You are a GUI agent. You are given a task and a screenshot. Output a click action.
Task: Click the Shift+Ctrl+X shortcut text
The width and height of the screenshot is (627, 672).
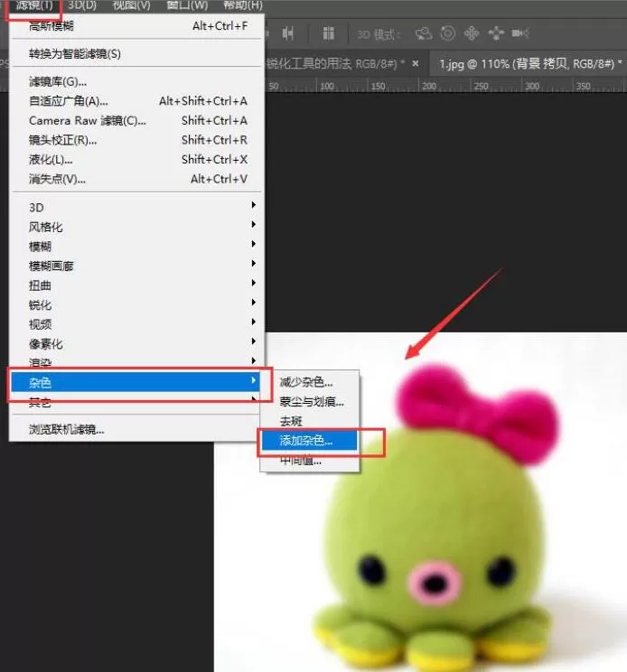coord(214,160)
